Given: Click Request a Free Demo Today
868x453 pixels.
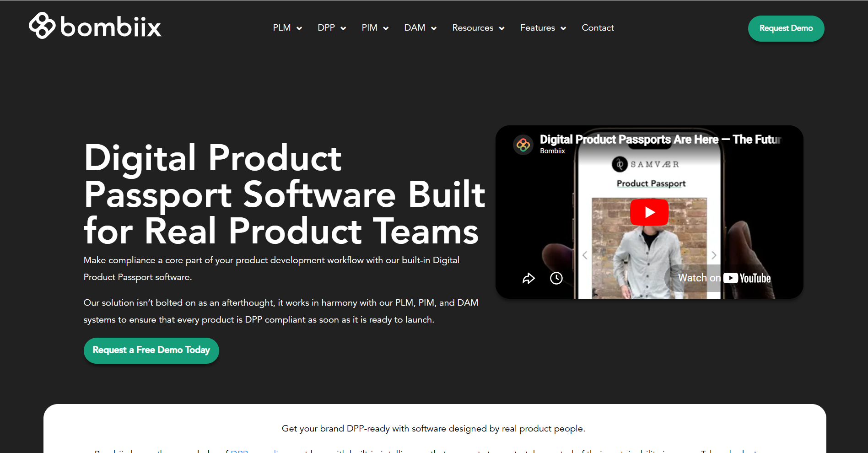Looking at the screenshot, I should (x=151, y=351).
